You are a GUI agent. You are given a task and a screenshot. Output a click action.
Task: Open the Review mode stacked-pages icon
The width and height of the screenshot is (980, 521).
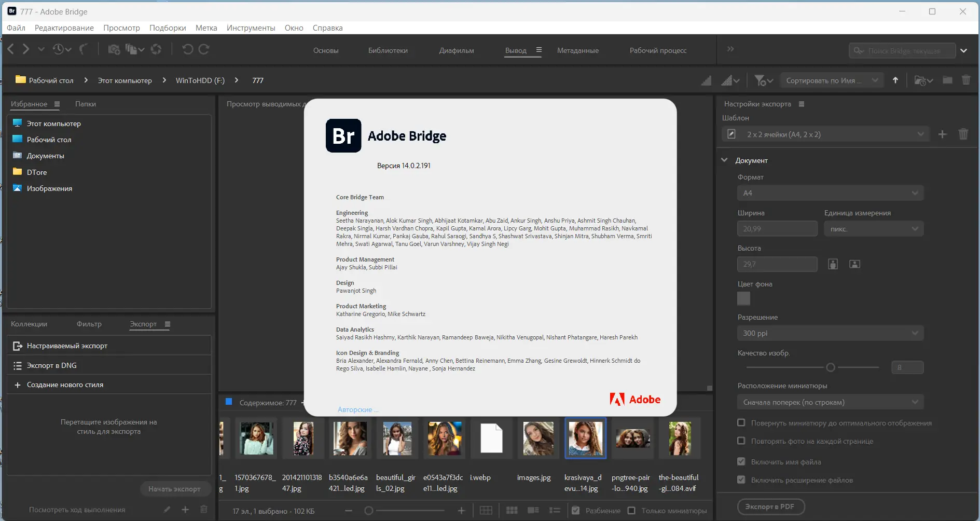(131, 49)
